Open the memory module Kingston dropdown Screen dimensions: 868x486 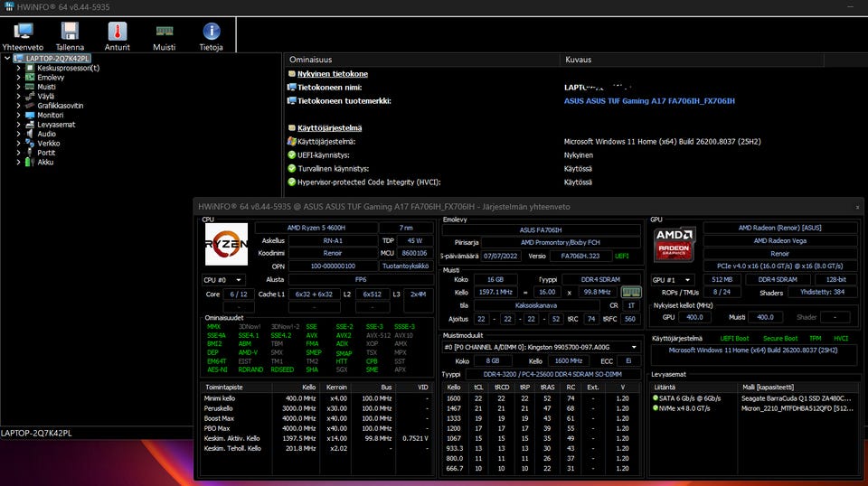pyautogui.click(x=541, y=347)
